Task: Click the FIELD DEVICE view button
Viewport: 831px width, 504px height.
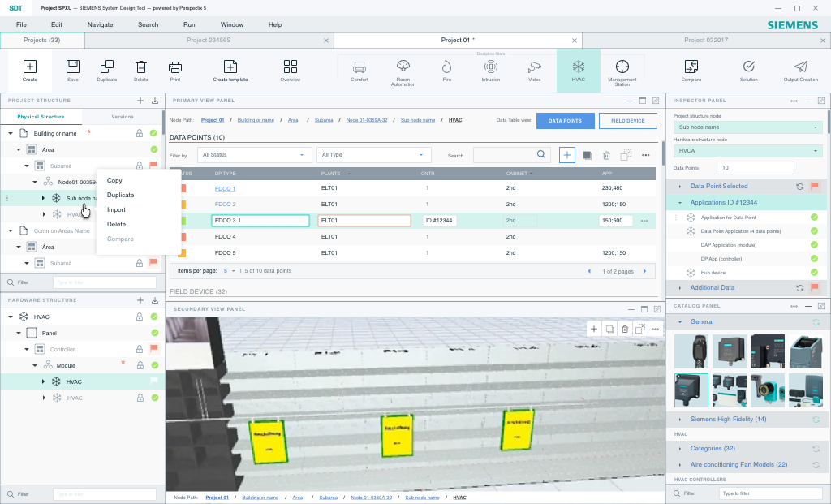Action: (x=628, y=121)
